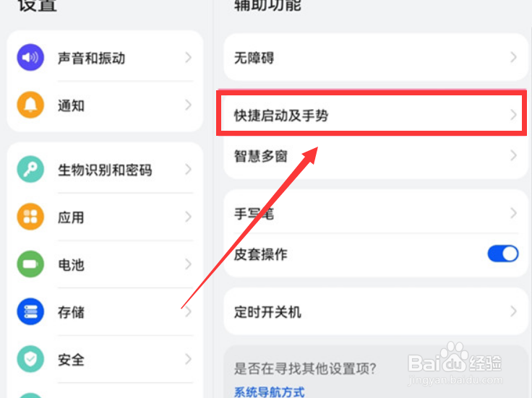Viewport: 532px width, 398px height.
Task: Click the 定时开关机 row chevron arrow
Action: pos(513,312)
